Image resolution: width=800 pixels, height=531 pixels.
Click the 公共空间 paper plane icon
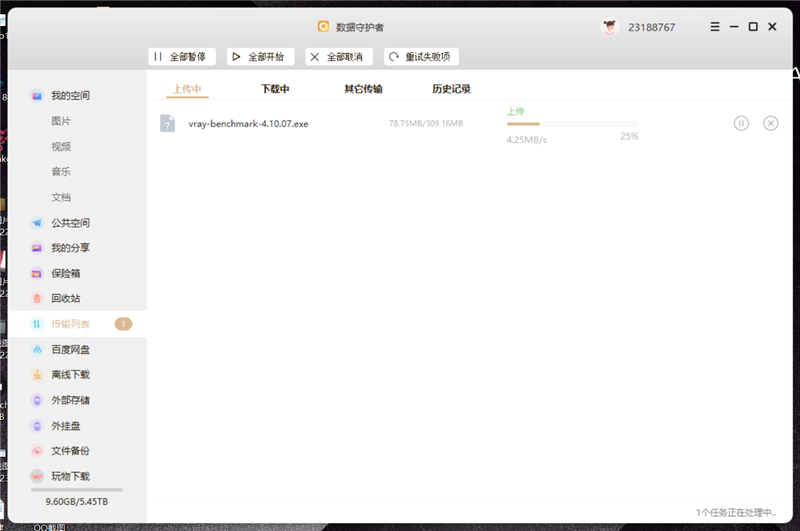pos(37,223)
